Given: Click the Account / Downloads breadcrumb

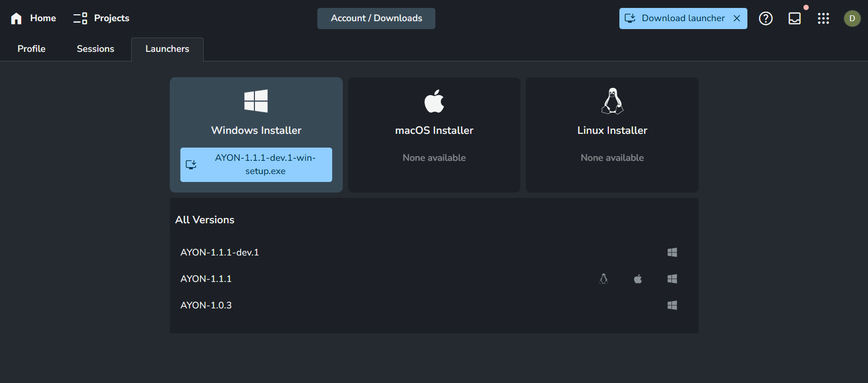Looking at the screenshot, I should coord(376,18).
